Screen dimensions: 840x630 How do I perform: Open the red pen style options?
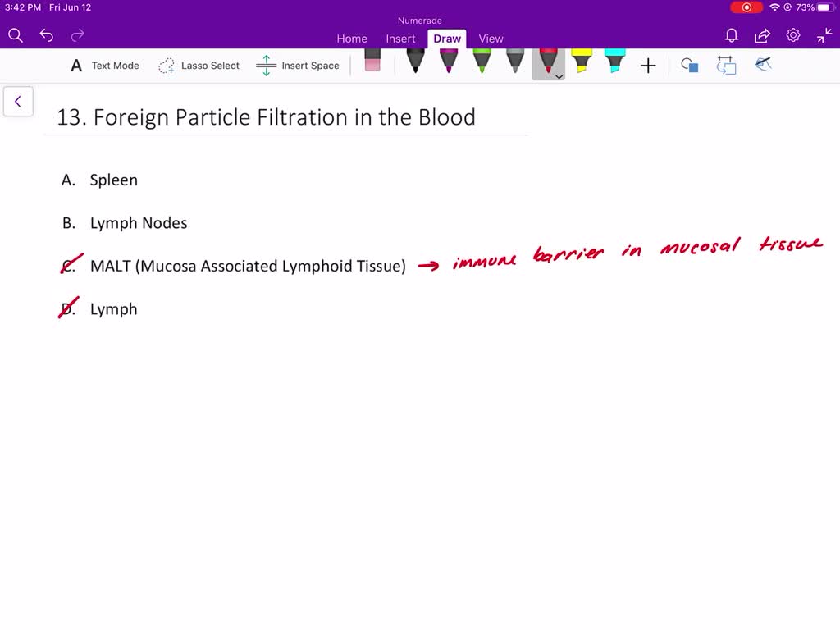tap(559, 75)
